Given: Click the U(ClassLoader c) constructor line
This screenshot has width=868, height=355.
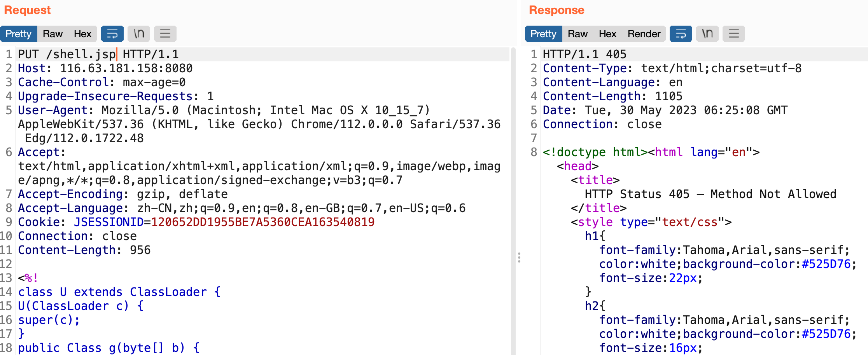Looking at the screenshot, I should coord(81,306).
